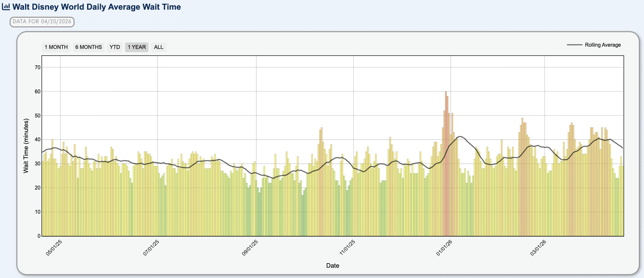Click the 70 label on the y-axis
The height and width of the screenshot is (278, 644).
coord(38,67)
